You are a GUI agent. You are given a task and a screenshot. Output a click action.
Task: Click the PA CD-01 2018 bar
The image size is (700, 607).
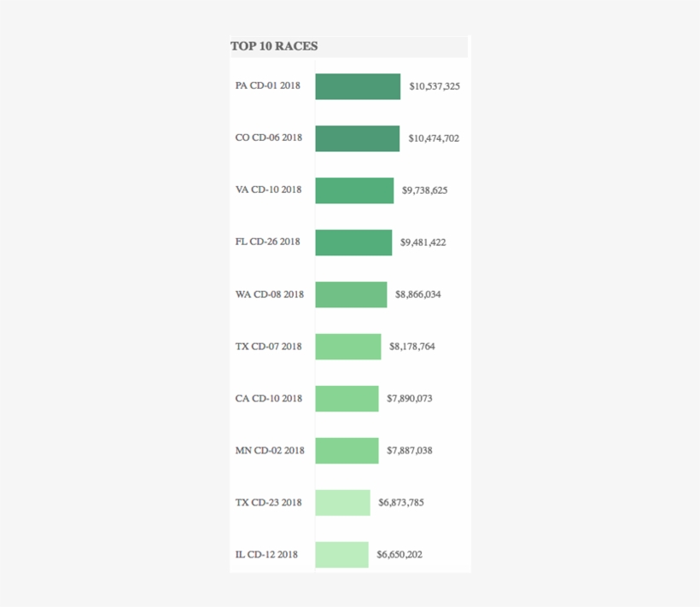click(x=358, y=86)
